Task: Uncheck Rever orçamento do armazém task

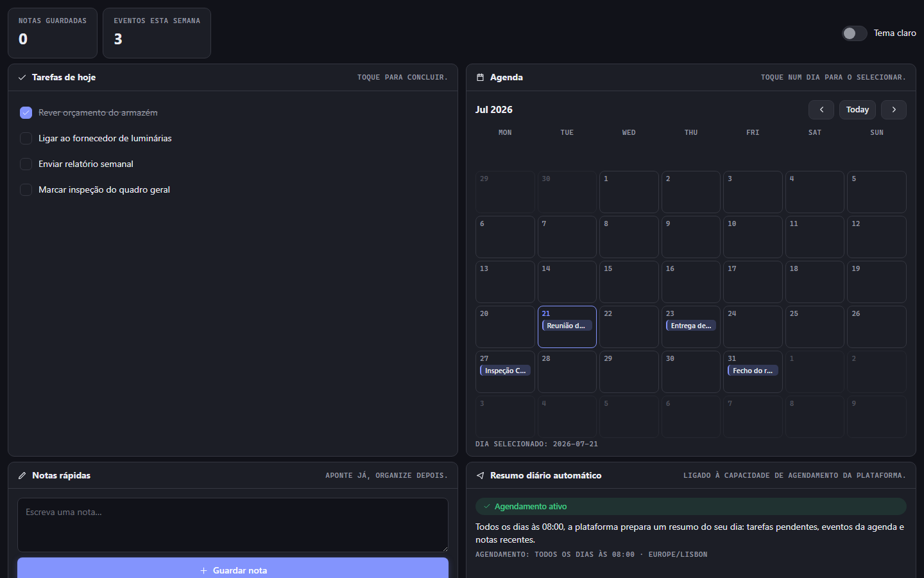Action: point(26,113)
